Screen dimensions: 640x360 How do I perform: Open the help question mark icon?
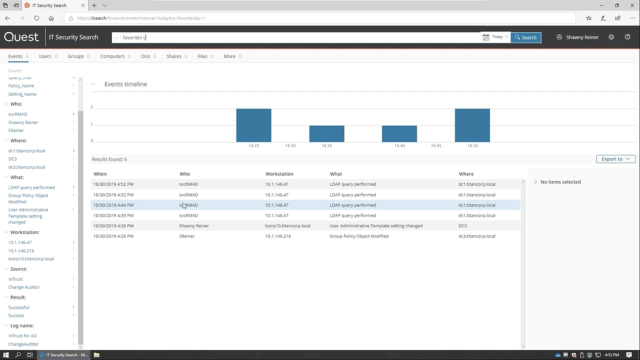627,37
